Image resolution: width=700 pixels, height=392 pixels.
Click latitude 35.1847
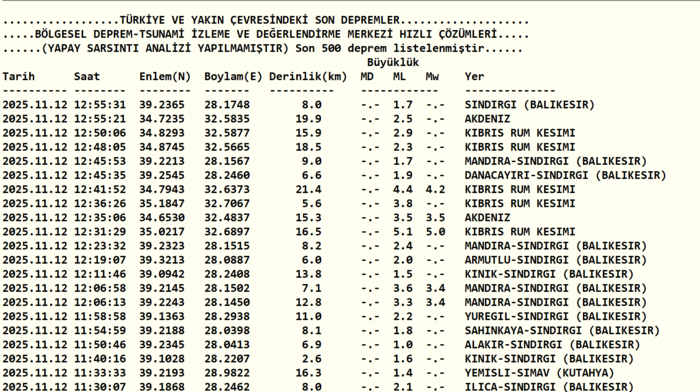click(x=162, y=204)
